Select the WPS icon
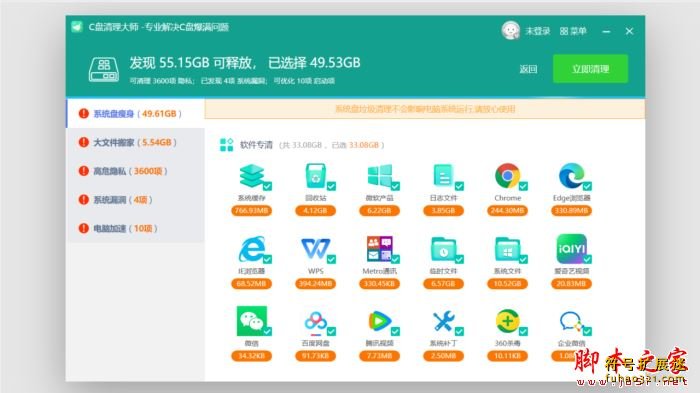Screen dimensions: 700x393 click(x=316, y=248)
